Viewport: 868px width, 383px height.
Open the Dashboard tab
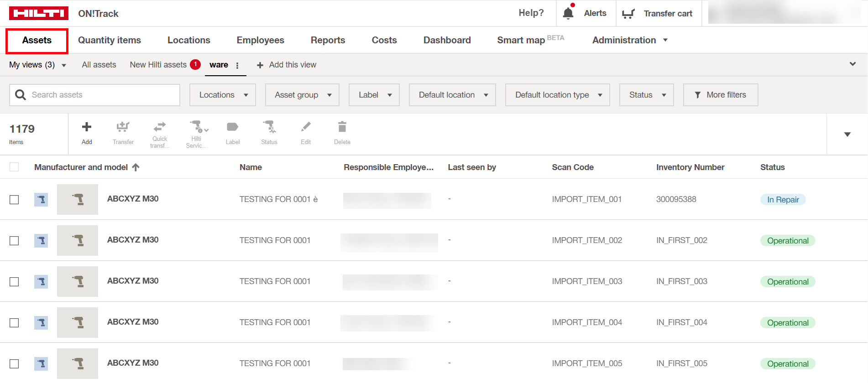coord(447,40)
